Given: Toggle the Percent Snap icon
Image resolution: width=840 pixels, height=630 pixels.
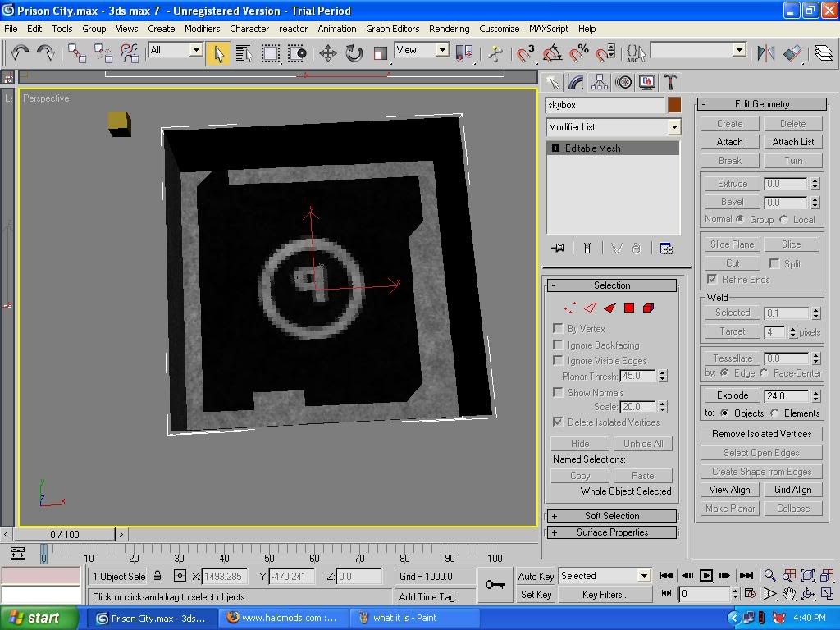Looking at the screenshot, I should [578, 53].
